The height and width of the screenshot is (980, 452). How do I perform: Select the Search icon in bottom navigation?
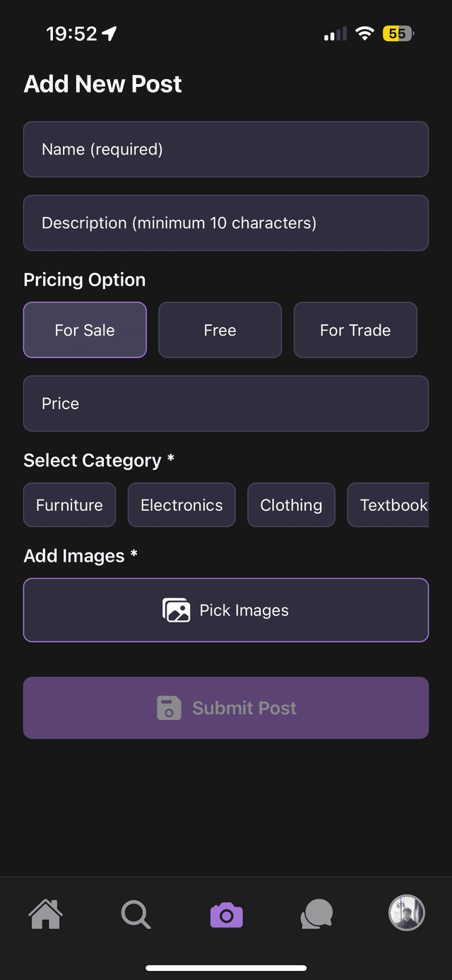coord(135,914)
